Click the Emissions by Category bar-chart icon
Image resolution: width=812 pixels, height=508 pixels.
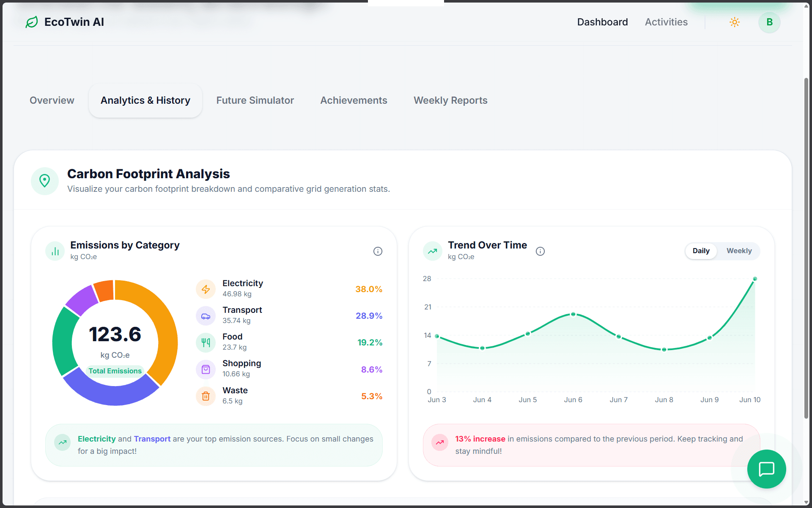click(x=55, y=251)
